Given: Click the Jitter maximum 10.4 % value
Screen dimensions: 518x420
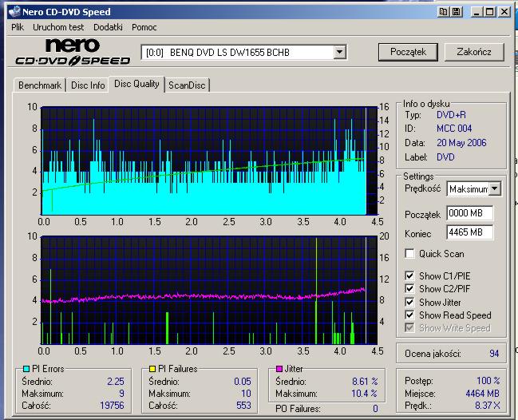Looking at the screenshot, I should pyautogui.click(x=365, y=393).
